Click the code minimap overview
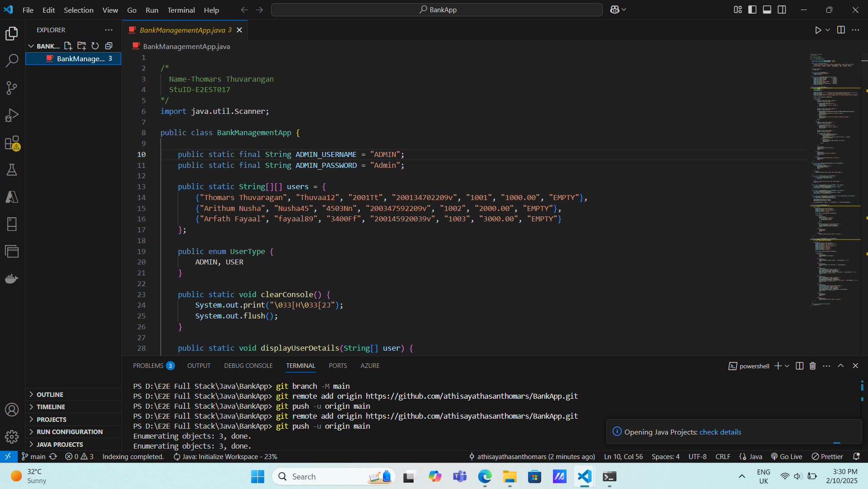868x489 pixels. pos(834,181)
